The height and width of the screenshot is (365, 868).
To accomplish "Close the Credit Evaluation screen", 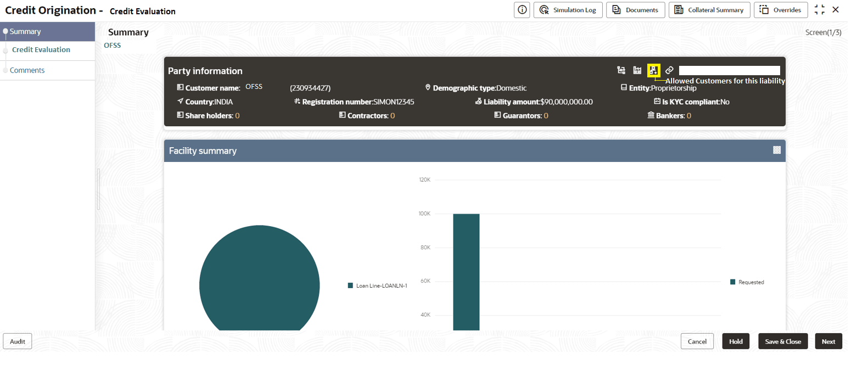I will coord(836,10).
